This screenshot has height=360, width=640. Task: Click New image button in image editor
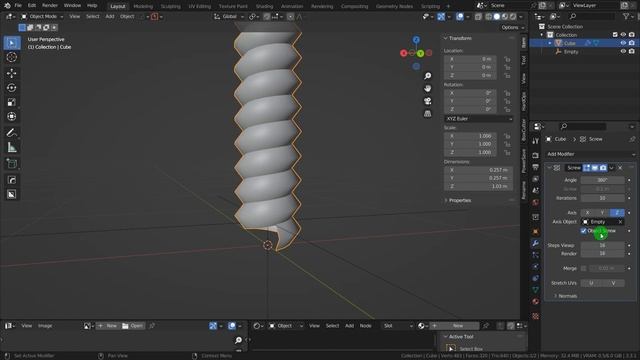108,326
